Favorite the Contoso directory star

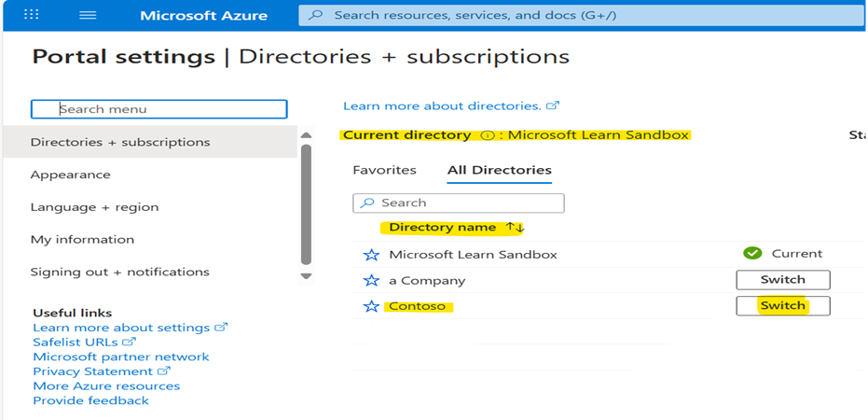[x=371, y=306]
